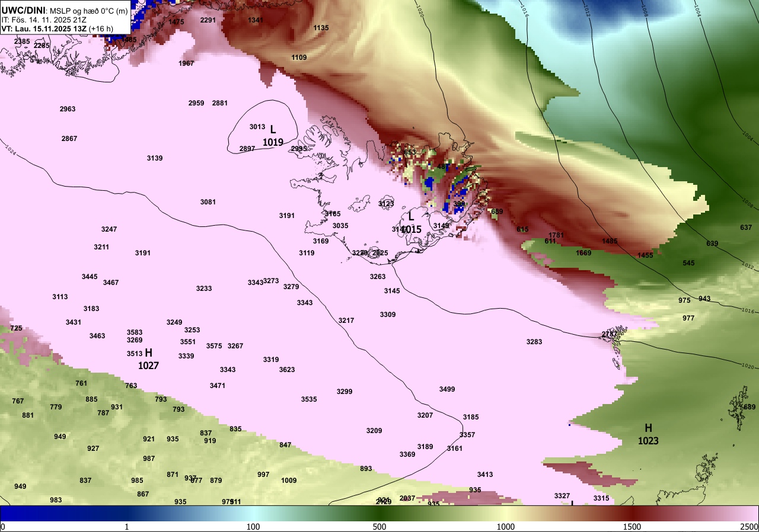This screenshot has width=759, height=532.
Task: Click the freezing level value 3283
Action: point(534,342)
